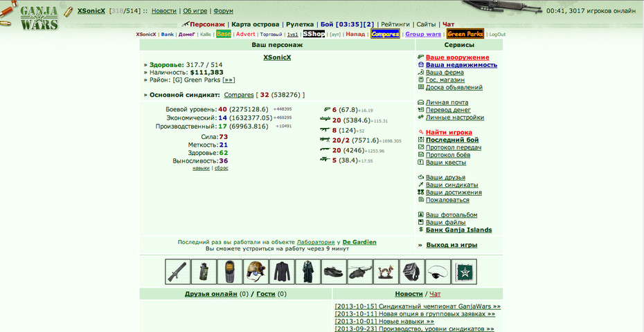Click the XSonicX username in the header

pos(91,11)
